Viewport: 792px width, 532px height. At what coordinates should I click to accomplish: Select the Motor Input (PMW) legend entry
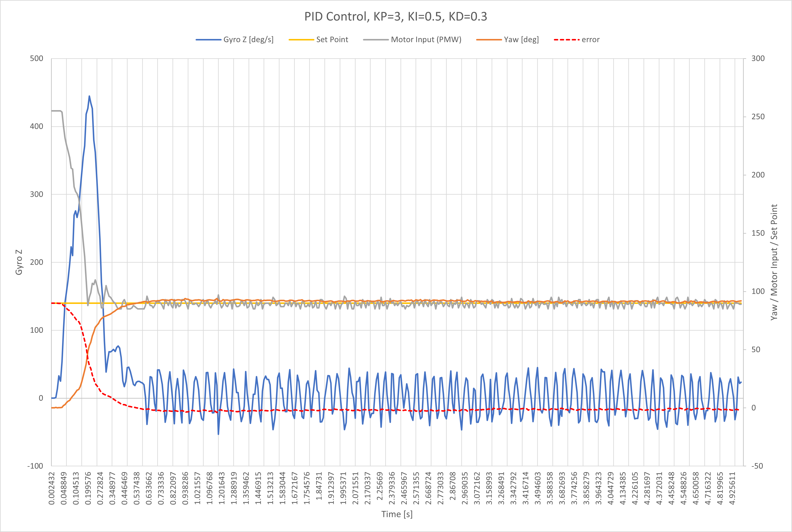[x=412, y=40]
